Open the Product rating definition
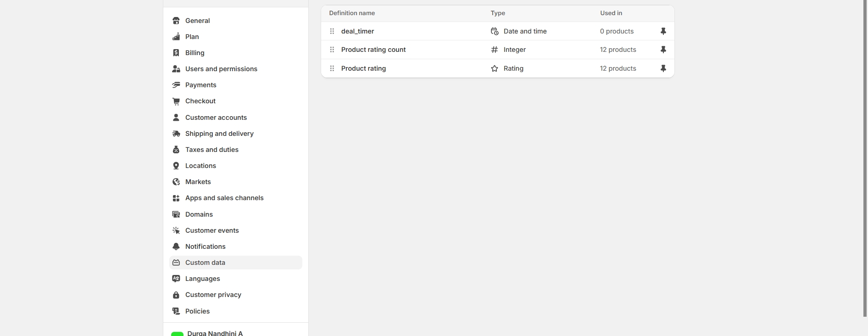This screenshot has width=868, height=336. [363, 68]
